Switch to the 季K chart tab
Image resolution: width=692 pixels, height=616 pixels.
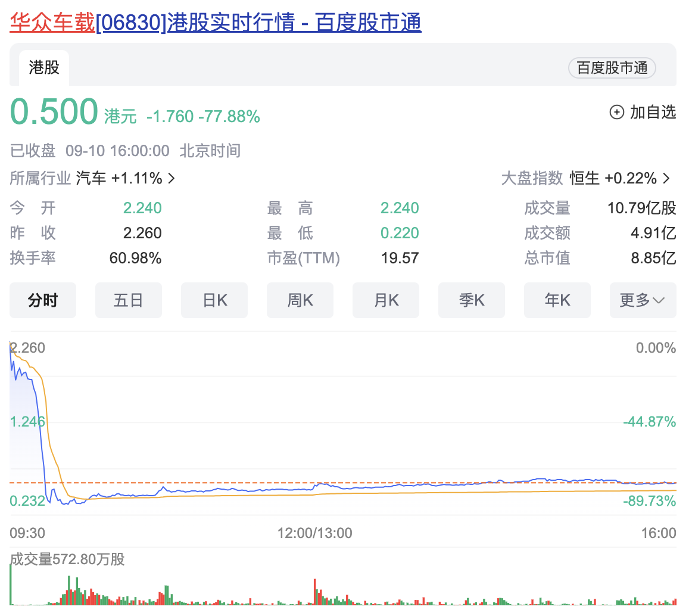coord(471,300)
